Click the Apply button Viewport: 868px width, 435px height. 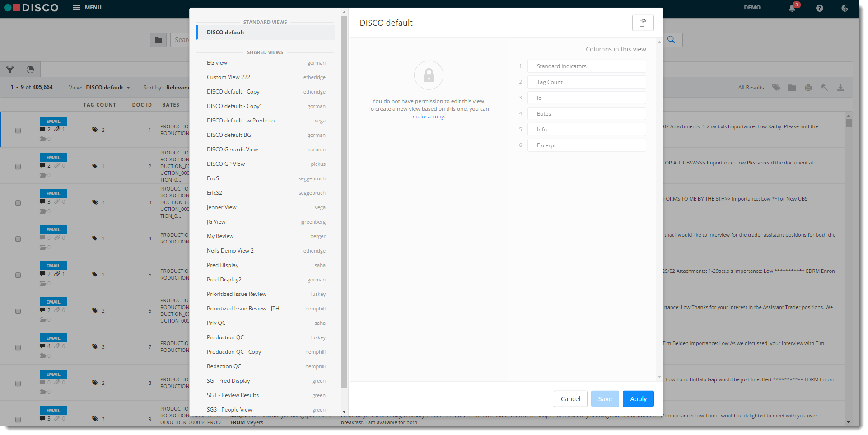pos(638,399)
